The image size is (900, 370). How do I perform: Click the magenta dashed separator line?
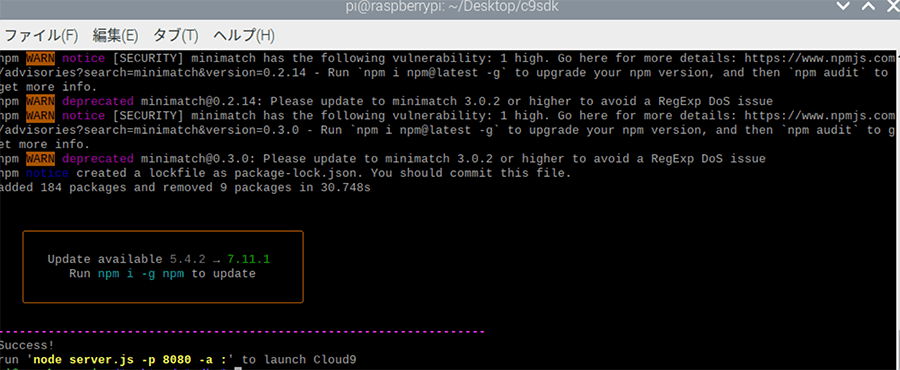[242, 332]
